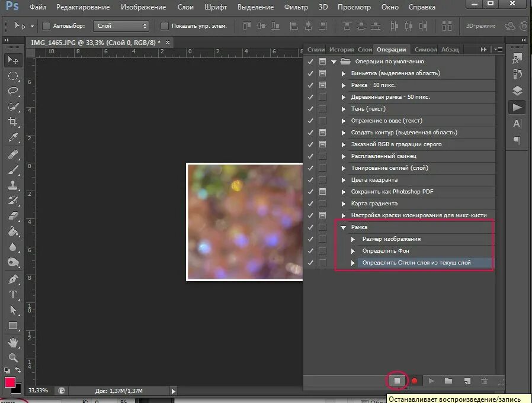532x403 pixels.
Task: Toggle checkmark for Деревянная рамка action
Action: point(310,97)
